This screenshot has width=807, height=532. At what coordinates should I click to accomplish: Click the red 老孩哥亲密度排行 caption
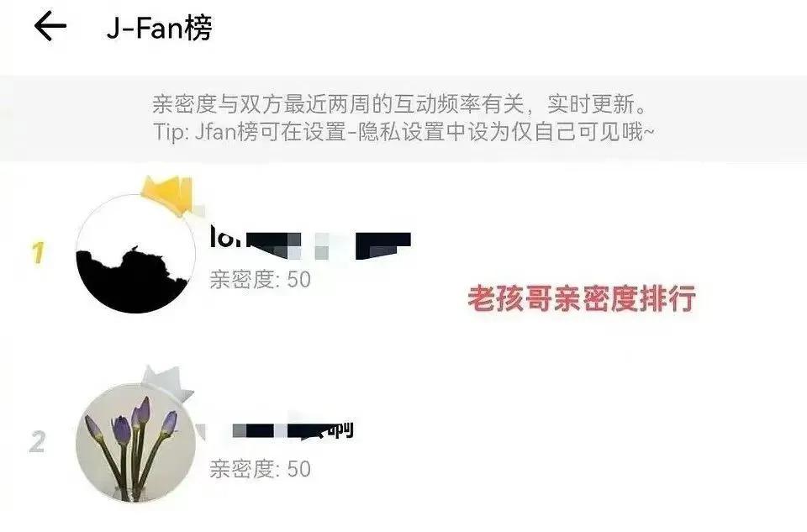pyautogui.click(x=582, y=298)
